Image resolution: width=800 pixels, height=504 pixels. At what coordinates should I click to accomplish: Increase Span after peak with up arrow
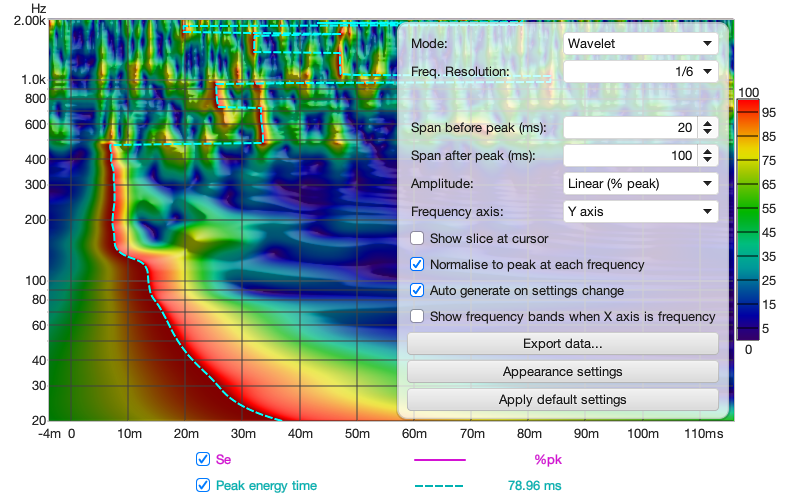(708, 151)
